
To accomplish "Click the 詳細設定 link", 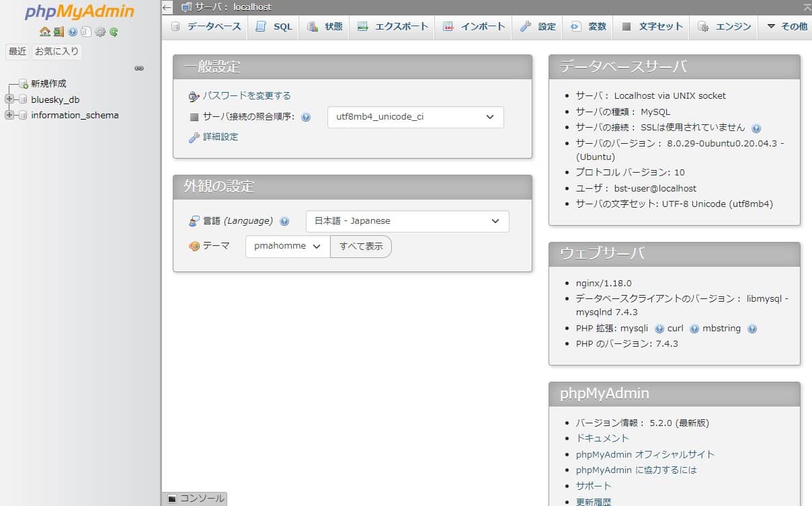I will [220, 137].
